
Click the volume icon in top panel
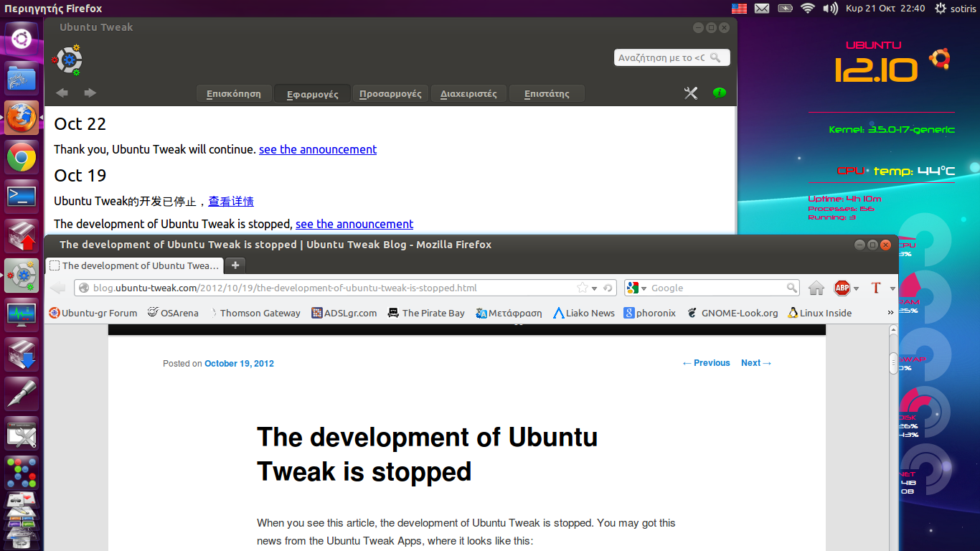(830, 9)
